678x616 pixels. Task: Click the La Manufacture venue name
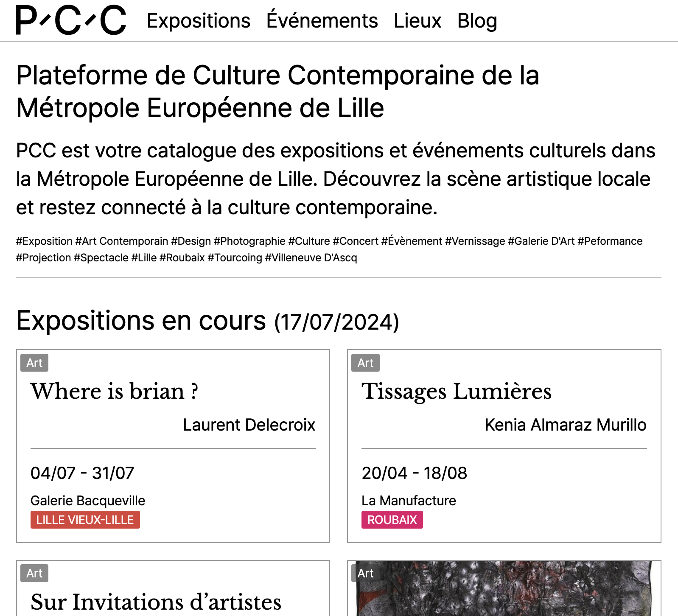click(x=409, y=501)
